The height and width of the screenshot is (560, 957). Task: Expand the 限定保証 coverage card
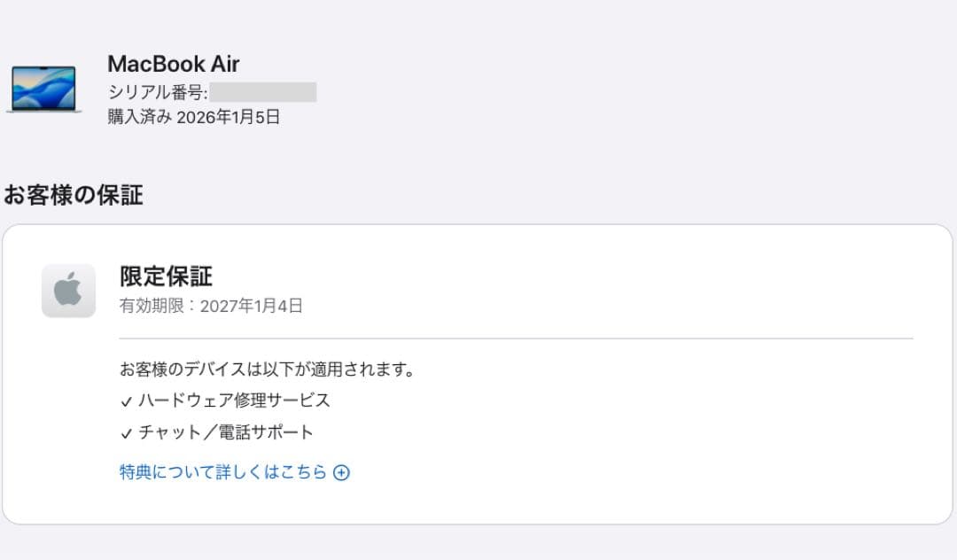(478, 372)
